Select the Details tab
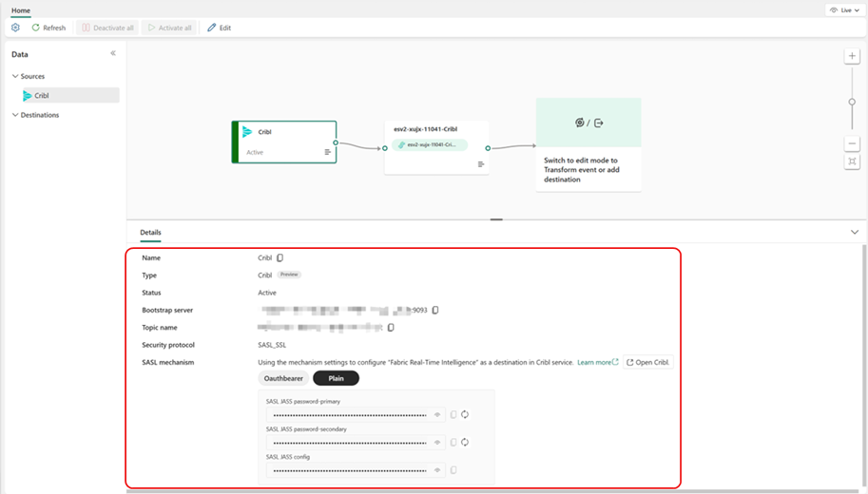The width and height of the screenshot is (868, 494). click(150, 233)
